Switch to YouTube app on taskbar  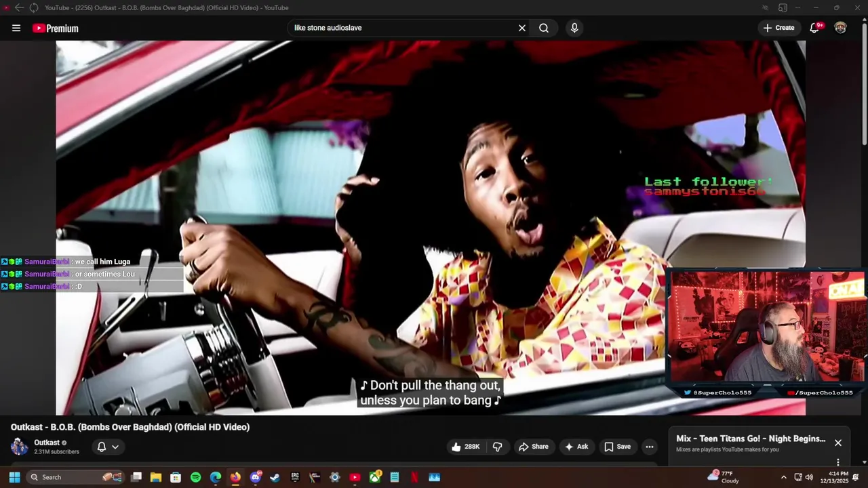coord(355,477)
